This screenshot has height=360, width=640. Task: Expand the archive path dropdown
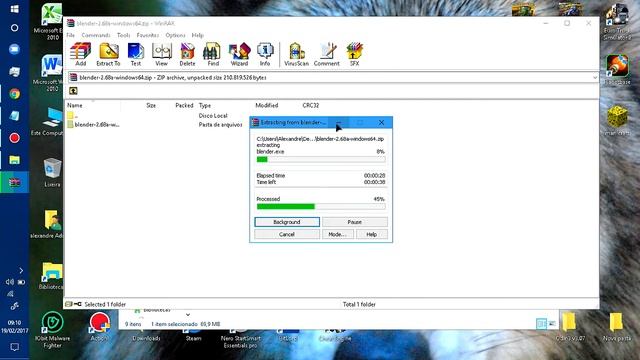[595, 78]
